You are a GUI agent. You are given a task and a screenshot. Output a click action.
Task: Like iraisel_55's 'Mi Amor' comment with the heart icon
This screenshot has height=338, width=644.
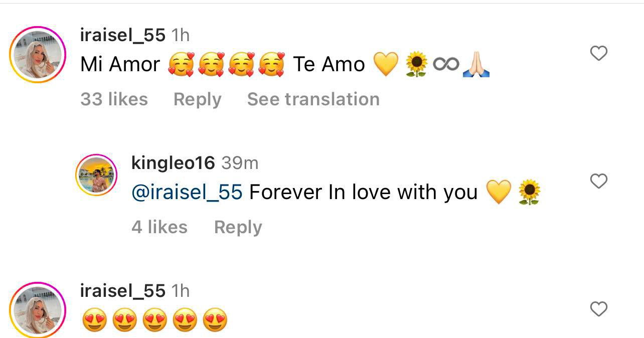pos(598,53)
